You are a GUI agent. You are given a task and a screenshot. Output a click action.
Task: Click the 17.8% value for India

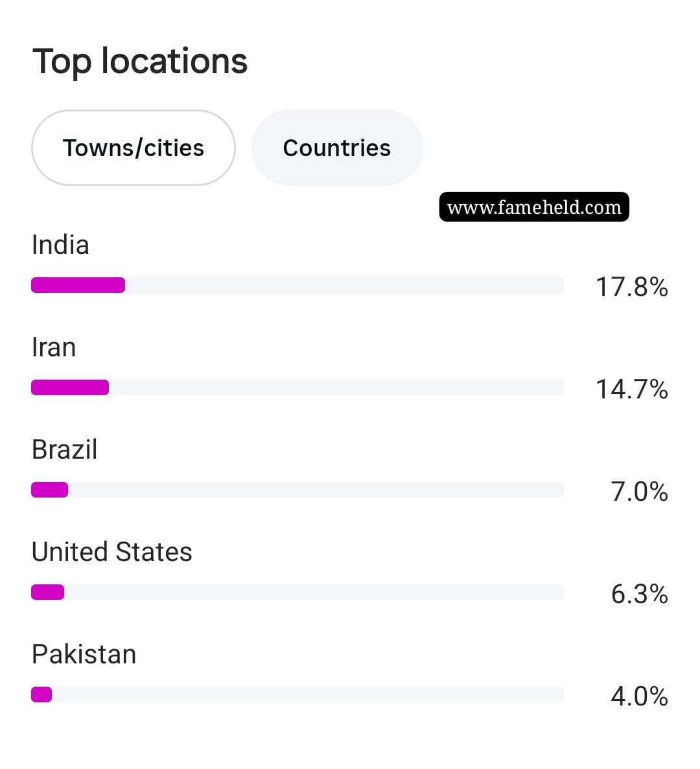click(x=632, y=287)
